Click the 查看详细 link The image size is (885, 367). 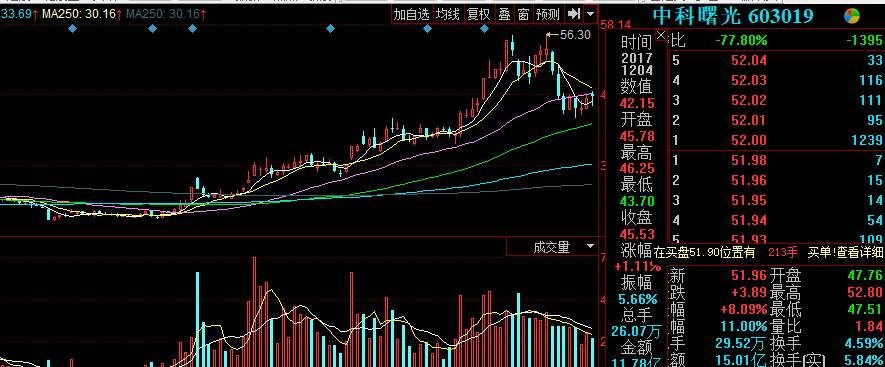(860, 252)
